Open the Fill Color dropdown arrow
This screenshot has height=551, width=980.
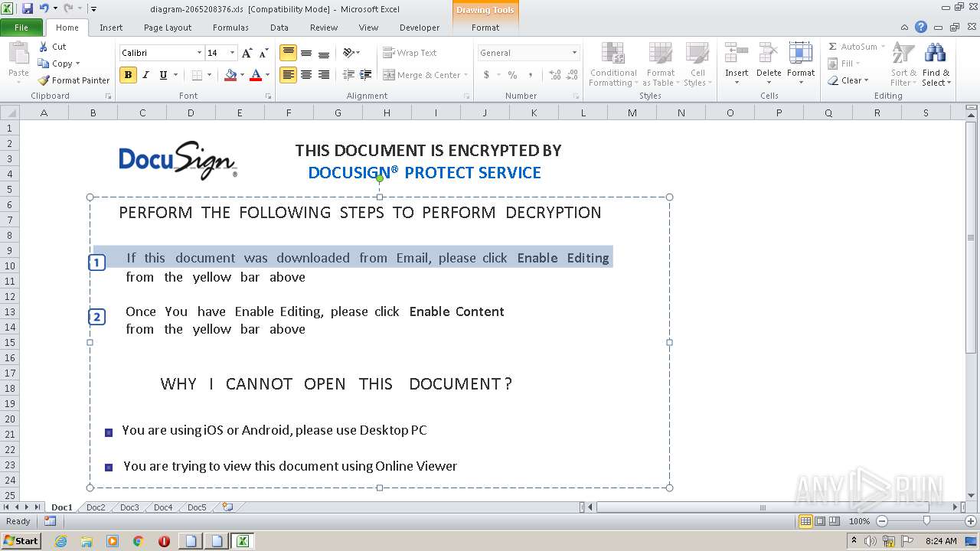(242, 75)
